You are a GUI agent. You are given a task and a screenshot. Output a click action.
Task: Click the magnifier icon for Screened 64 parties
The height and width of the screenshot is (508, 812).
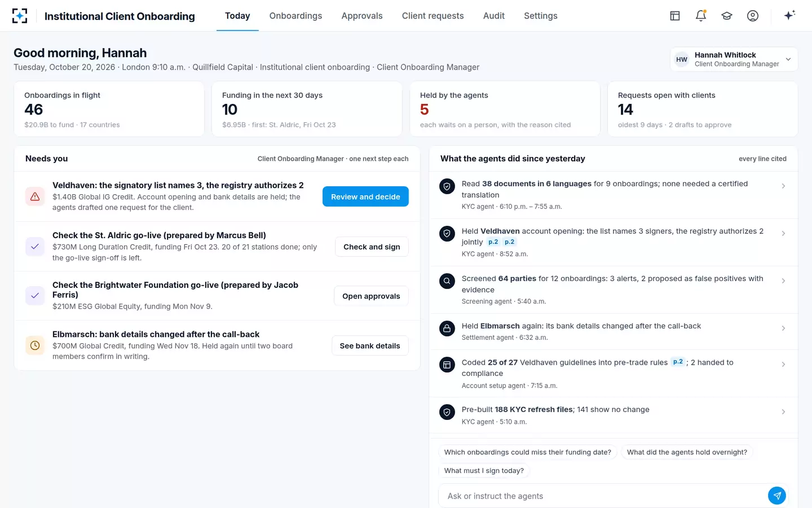(x=447, y=281)
